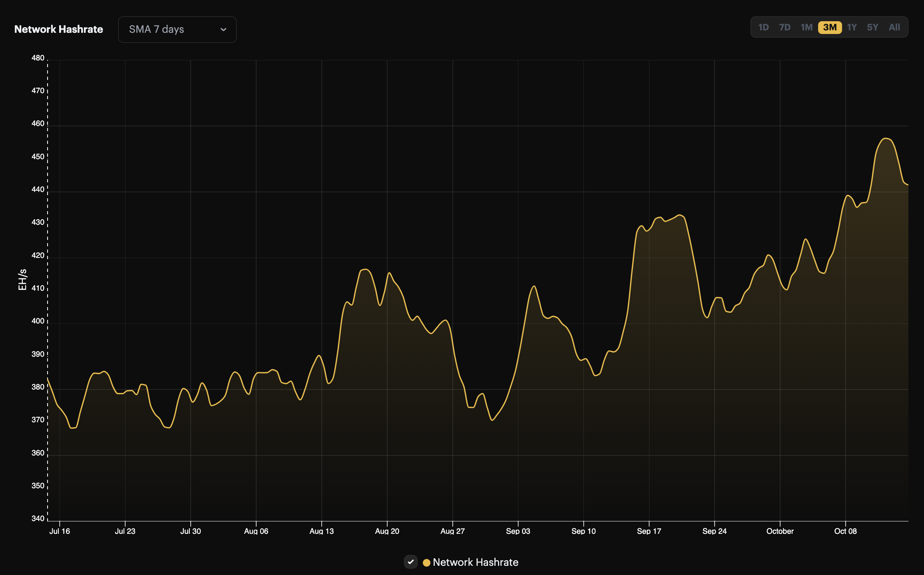This screenshot has width=924, height=575.
Task: Click the dashed marker line on chart left
Action: pos(48,288)
